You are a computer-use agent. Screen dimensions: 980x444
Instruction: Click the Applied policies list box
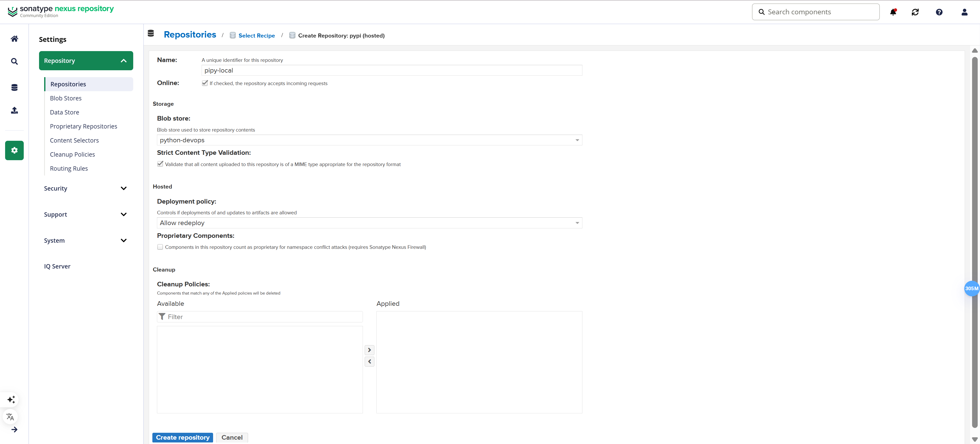(479, 362)
